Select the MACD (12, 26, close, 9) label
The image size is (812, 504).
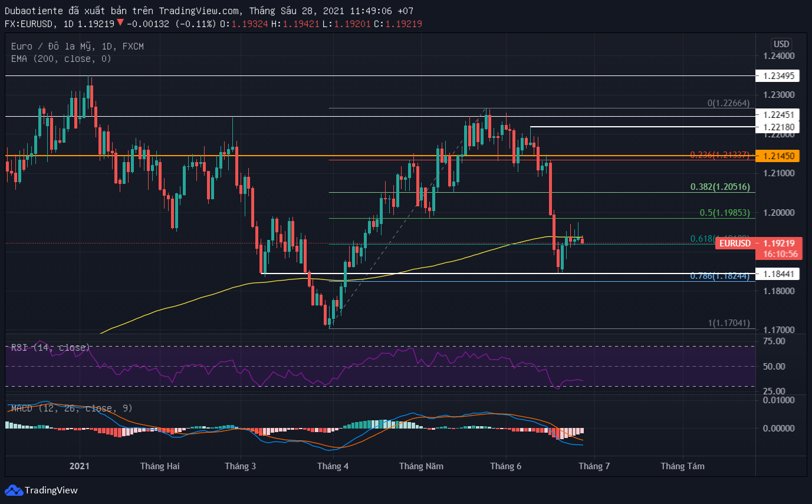coord(72,408)
